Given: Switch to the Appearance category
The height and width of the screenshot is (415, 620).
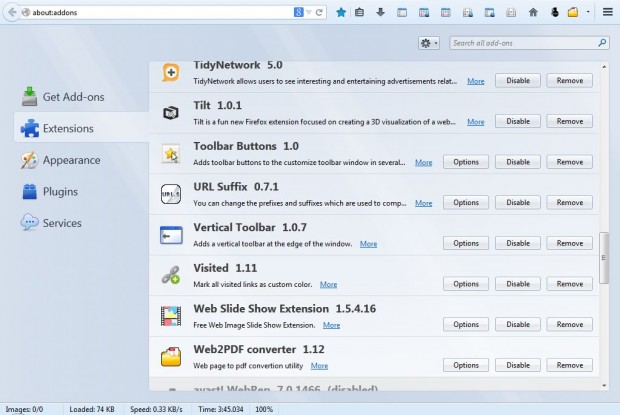Looking at the screenshot, I should pos(61,160).
